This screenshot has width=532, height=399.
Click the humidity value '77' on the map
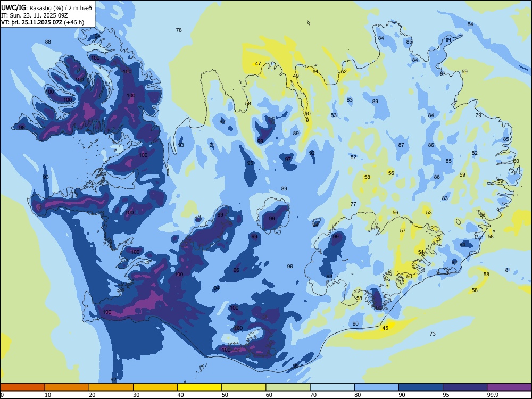[353, 204]
